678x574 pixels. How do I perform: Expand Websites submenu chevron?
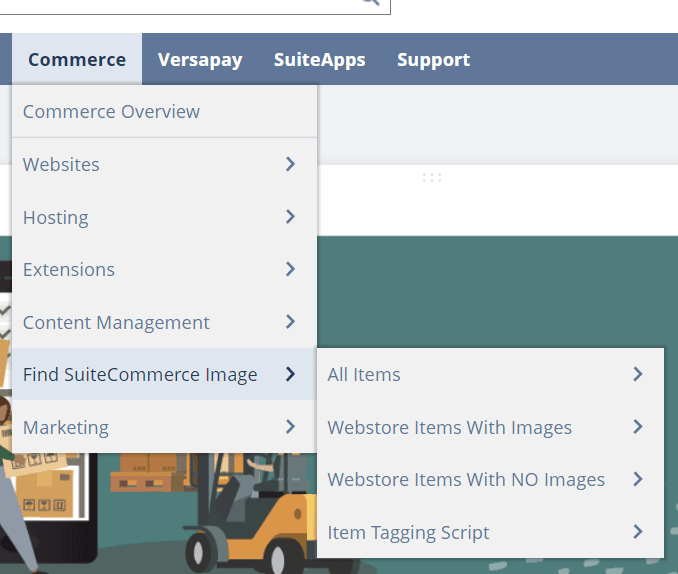point(291,164)
